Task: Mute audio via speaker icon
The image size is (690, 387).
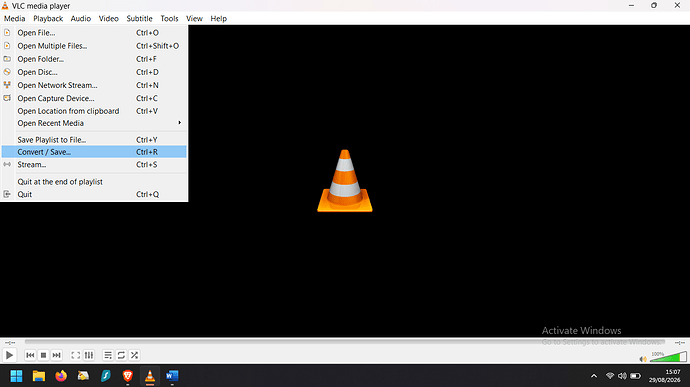Action: tap(643, 359)
